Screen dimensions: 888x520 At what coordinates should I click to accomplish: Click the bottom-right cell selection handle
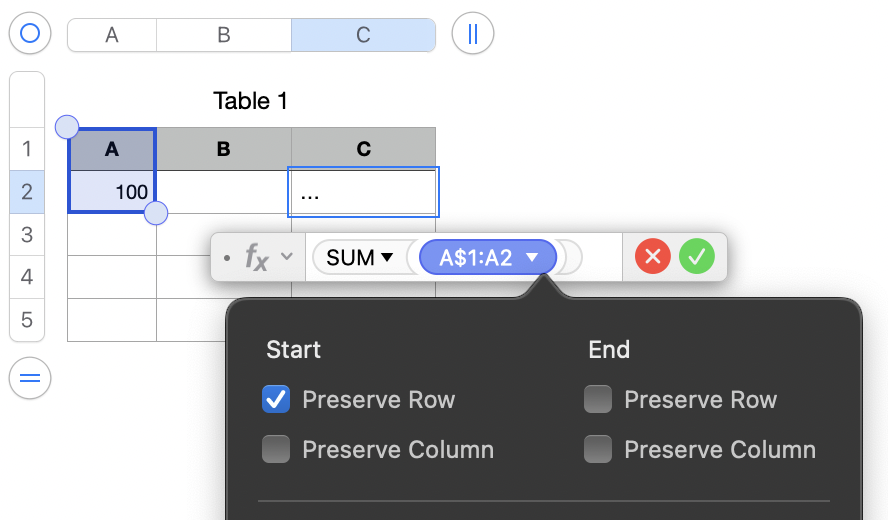[156, 213]
